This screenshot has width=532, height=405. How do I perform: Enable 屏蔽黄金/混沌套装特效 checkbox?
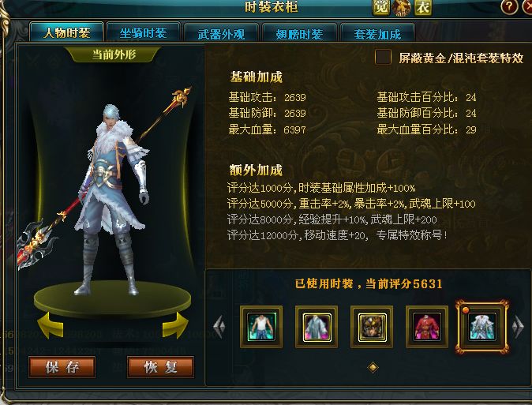click(x=383, y=57)
